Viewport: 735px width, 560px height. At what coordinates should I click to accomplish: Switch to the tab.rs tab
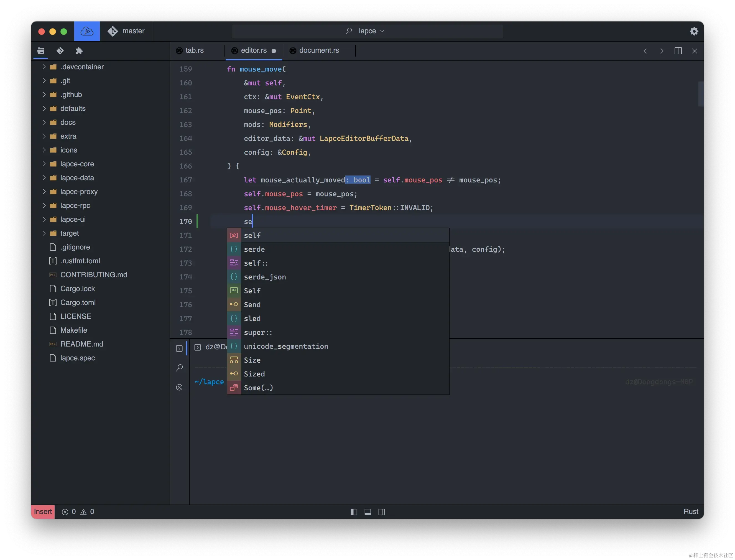tap(194, 50)
